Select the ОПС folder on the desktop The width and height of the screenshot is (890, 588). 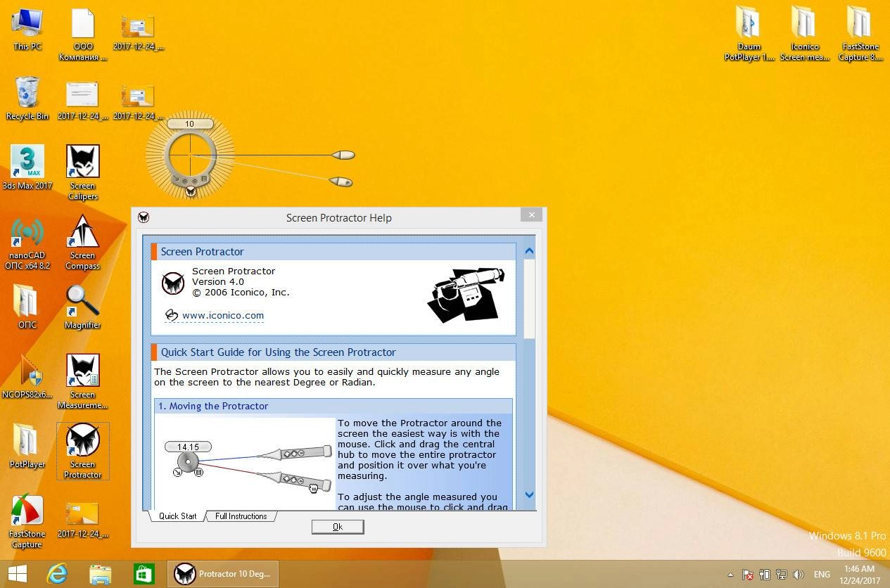(27, 307)
